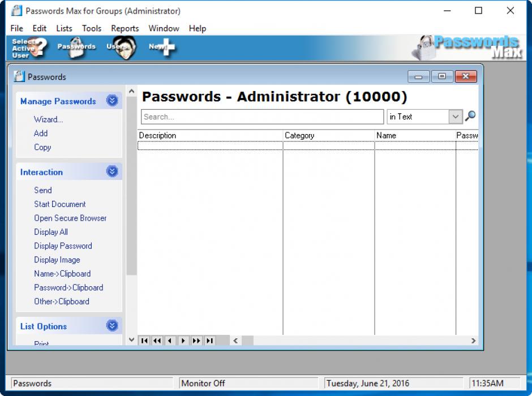Click the Monitor Off status bar field
Screen dimensions: 532x396
[x=248, y=383]
